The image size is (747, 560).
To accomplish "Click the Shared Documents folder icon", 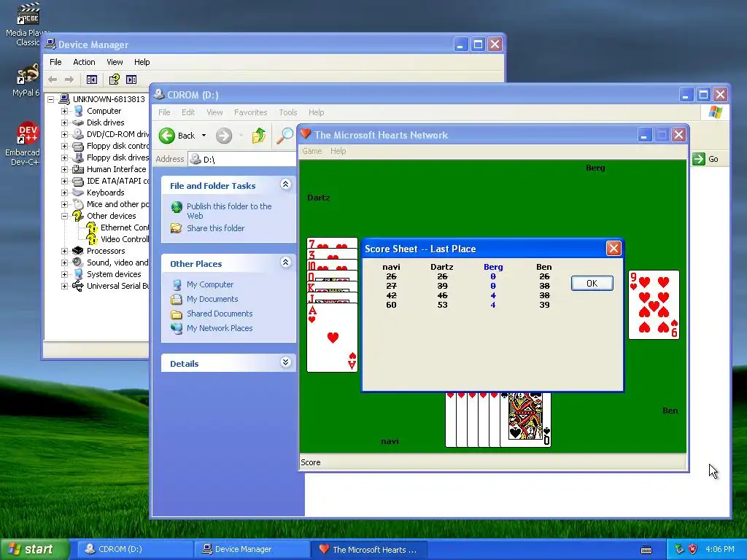I will click(x=177, y=314).
